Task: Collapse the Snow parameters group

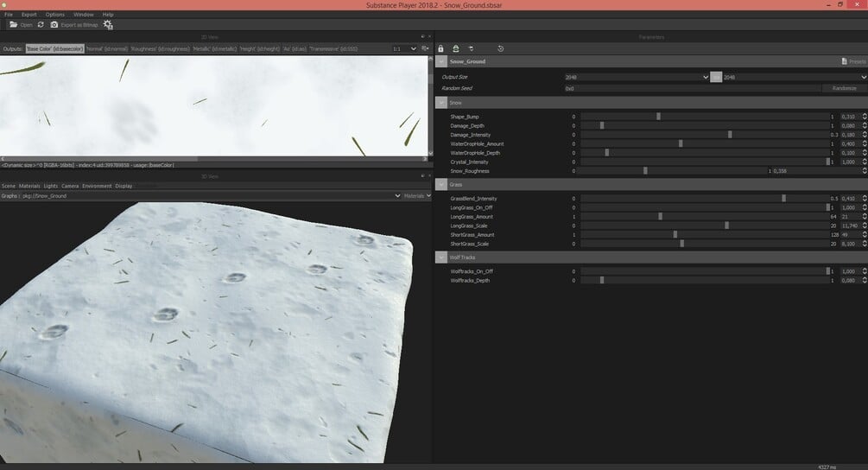Action: click(x=441, y=103)
